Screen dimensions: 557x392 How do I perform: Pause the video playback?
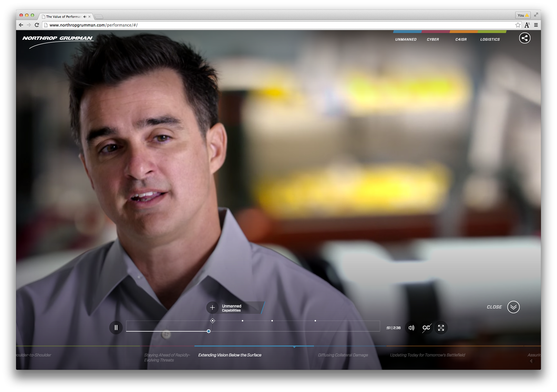[x=116, y=328]
